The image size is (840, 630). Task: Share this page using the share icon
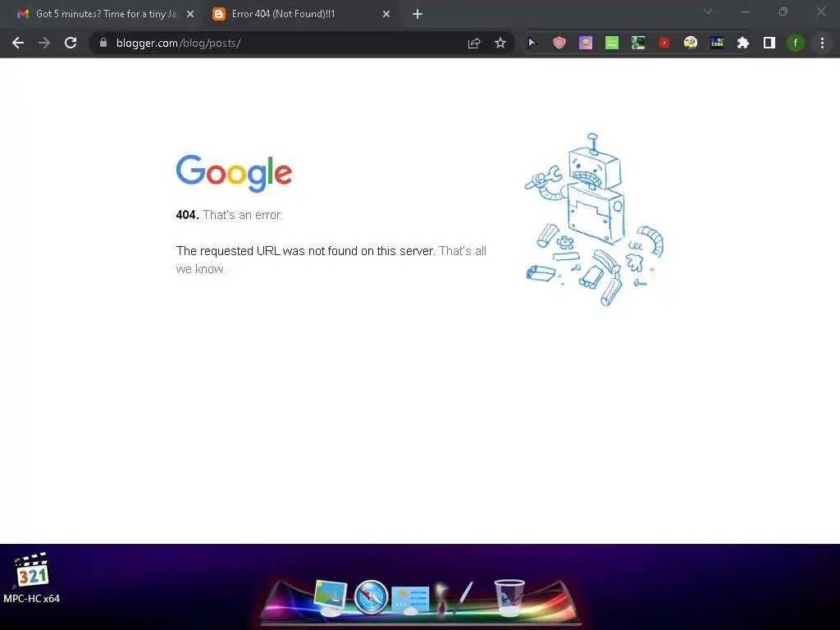(474, 43)
